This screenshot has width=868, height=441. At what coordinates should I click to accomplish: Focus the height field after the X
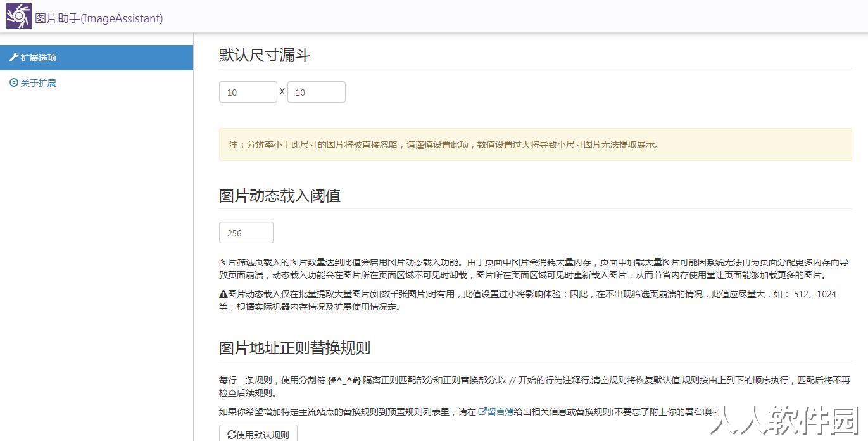[317, 92]
